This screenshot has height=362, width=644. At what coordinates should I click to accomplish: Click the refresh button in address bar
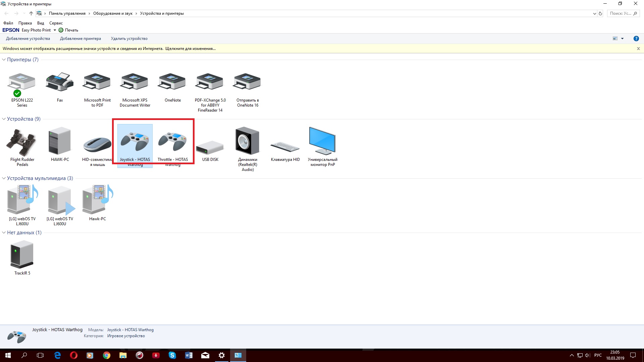click(x=600, y=13)
